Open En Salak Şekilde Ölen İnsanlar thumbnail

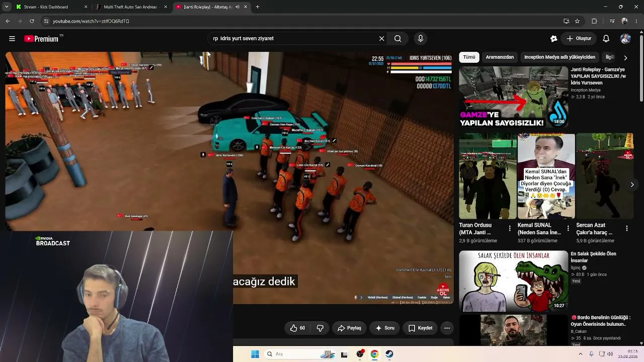[x=513, y=281]
